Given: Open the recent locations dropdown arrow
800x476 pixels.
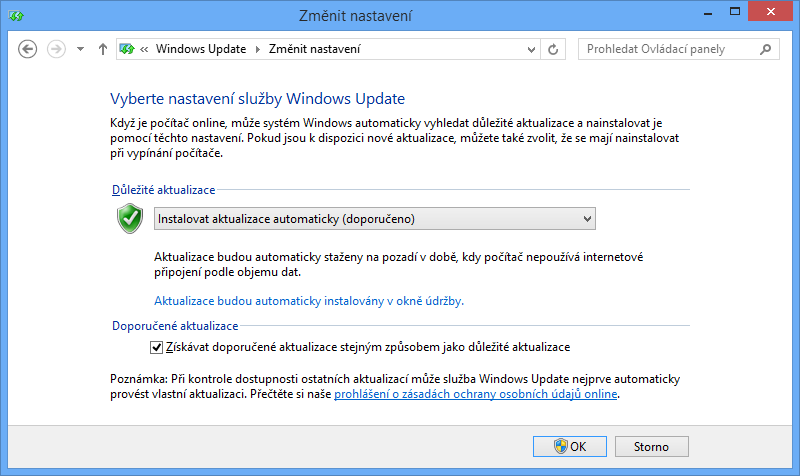Looking at the screenshot, I should coord(80,48).
